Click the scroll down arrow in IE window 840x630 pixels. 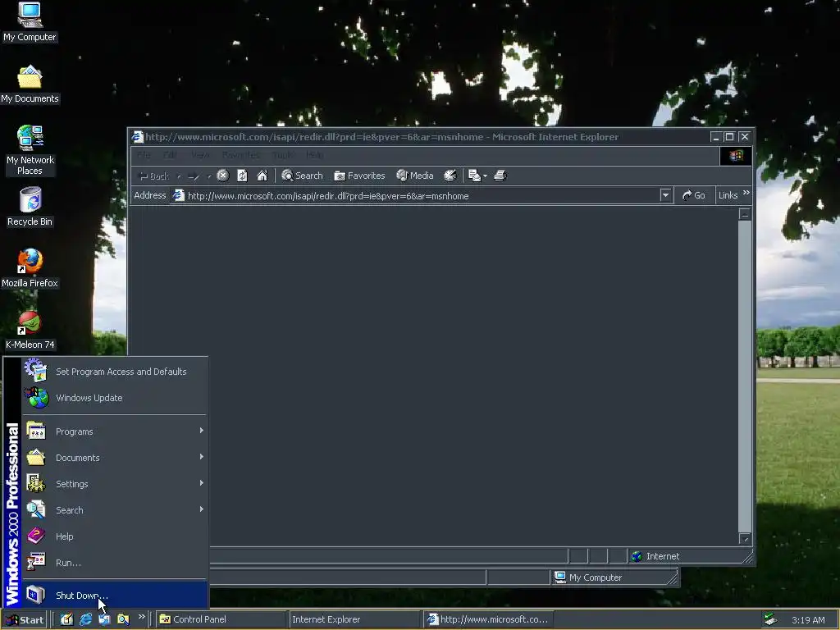point(745,538)
